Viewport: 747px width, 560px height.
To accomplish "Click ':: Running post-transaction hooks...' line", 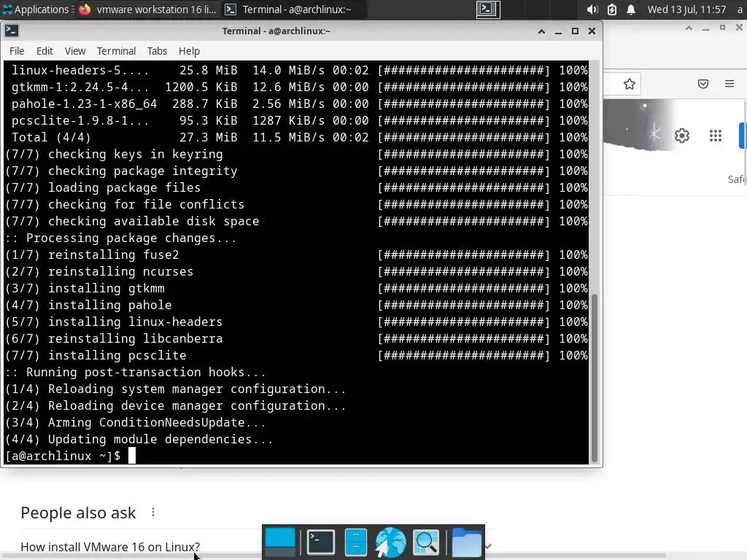I will [x=135, y=373].
